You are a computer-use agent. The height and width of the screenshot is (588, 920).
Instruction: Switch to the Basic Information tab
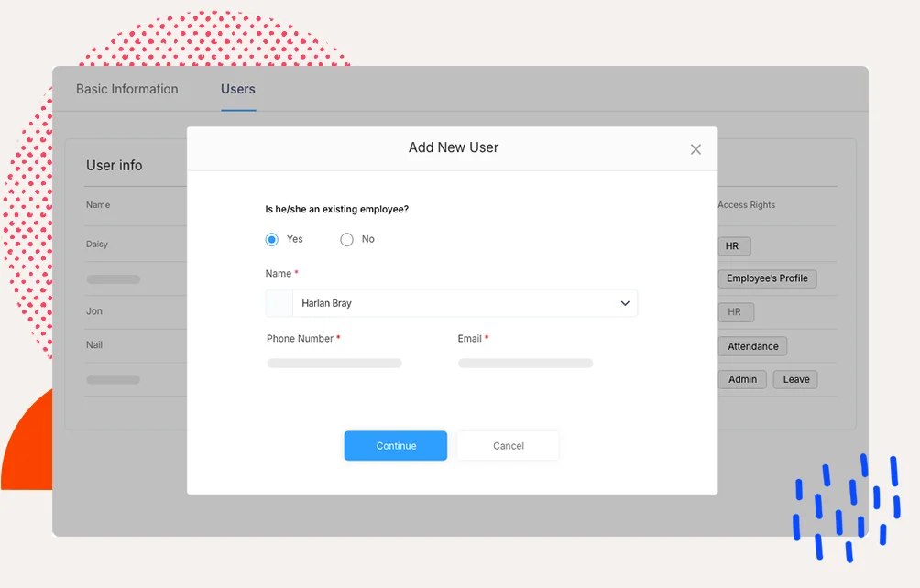pyautogui.click(x=127, y=89)
